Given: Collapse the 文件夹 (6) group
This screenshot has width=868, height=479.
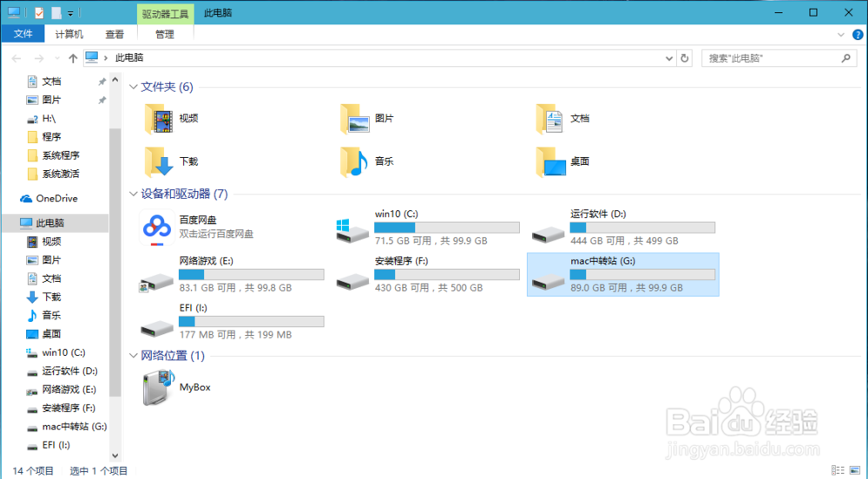Looking at the screenshot, I should pos(133,87).
